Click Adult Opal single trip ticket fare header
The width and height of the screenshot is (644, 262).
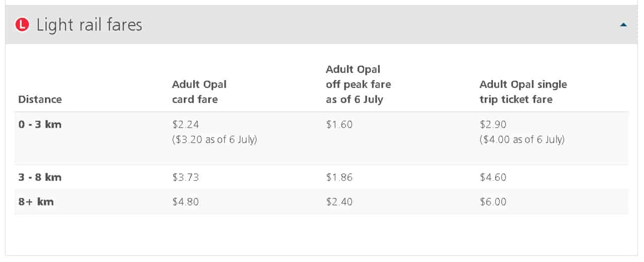[523, 92]
